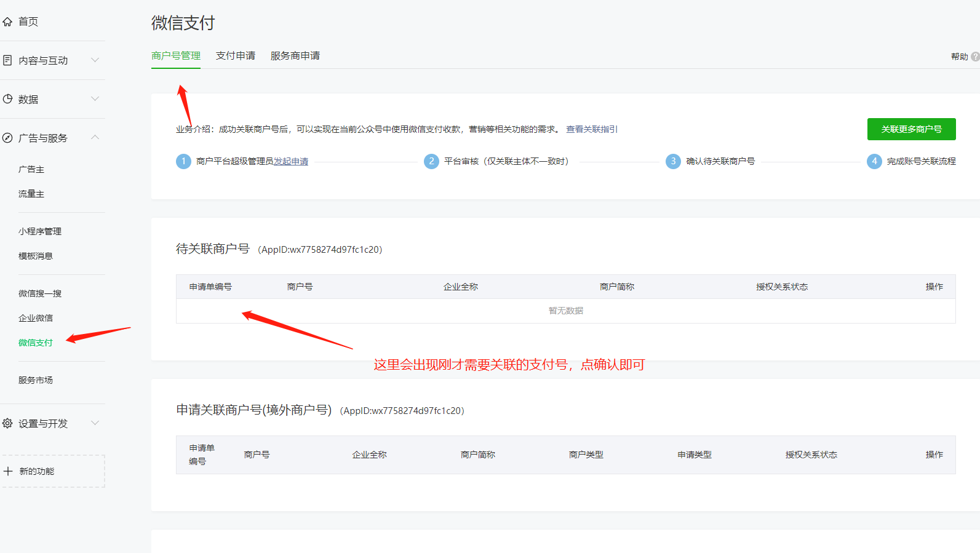Viewport: 980px width, 553px height.
Task: Collapse the 广告与服务 menu chevron
Action: point(95,137)
